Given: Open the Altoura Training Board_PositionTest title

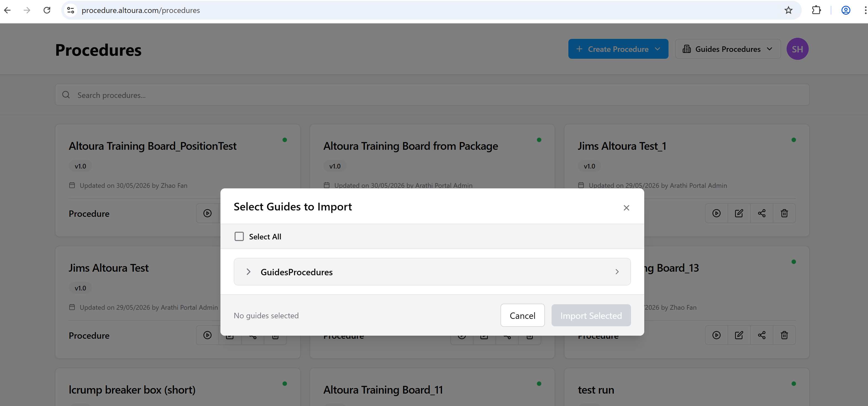Looking at the screenshot, I should coord(152,146).
